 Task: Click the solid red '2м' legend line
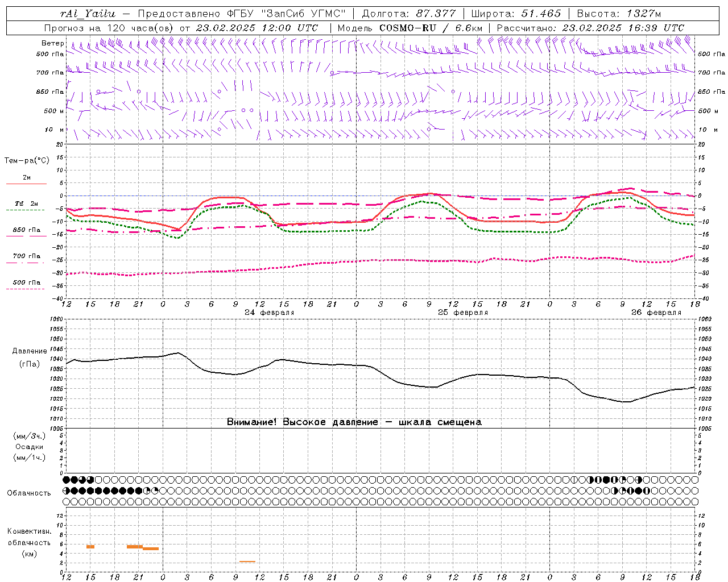[x=26, y=184]
